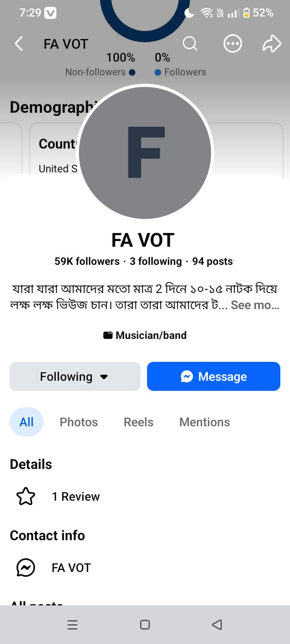Open the Reels tab
Viewport: 290px width, 644px height.
coord(139,422)
